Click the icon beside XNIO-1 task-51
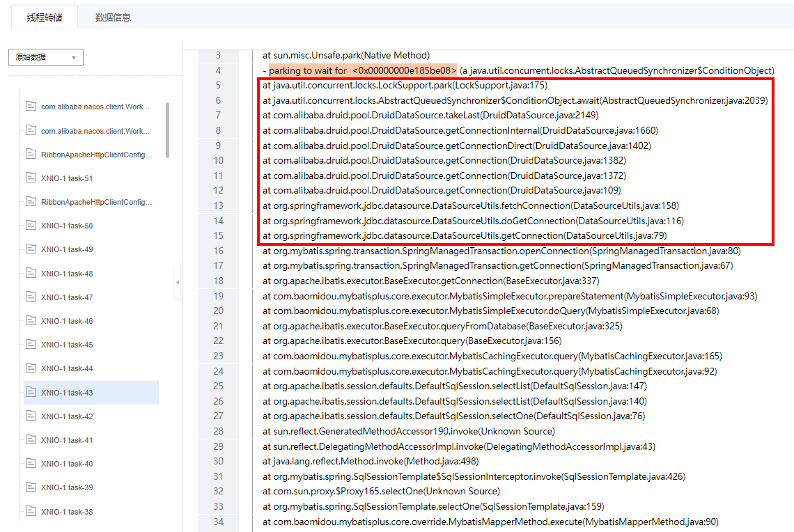The height and width of the screenshot is (532, 794). (31, 178)
